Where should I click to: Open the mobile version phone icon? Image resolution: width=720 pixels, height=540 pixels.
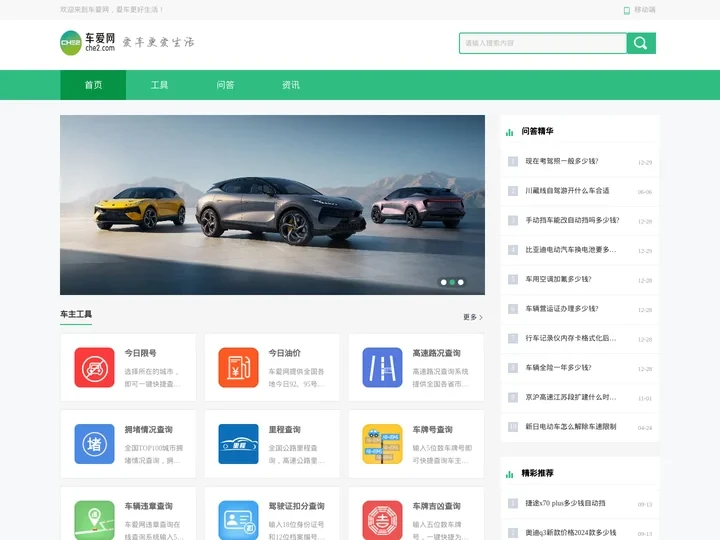[x=626, y=10]
